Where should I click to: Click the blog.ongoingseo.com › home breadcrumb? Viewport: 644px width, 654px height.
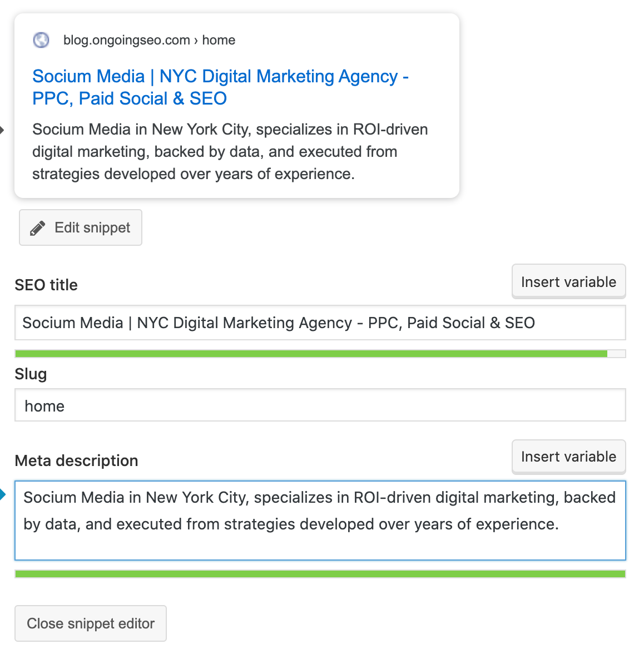click(149, 40)
